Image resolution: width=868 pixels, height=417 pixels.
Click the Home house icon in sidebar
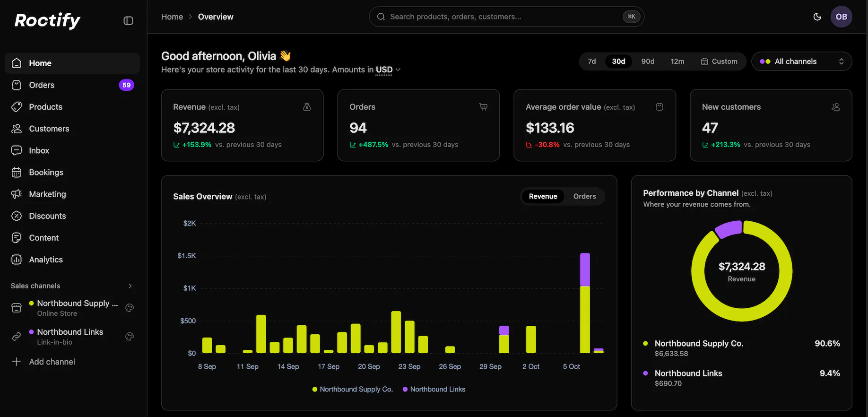pos(17,63)
